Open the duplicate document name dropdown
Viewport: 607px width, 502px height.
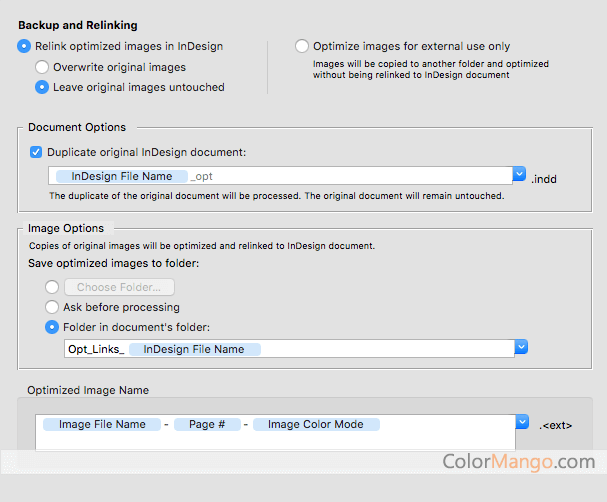[520, 175]
